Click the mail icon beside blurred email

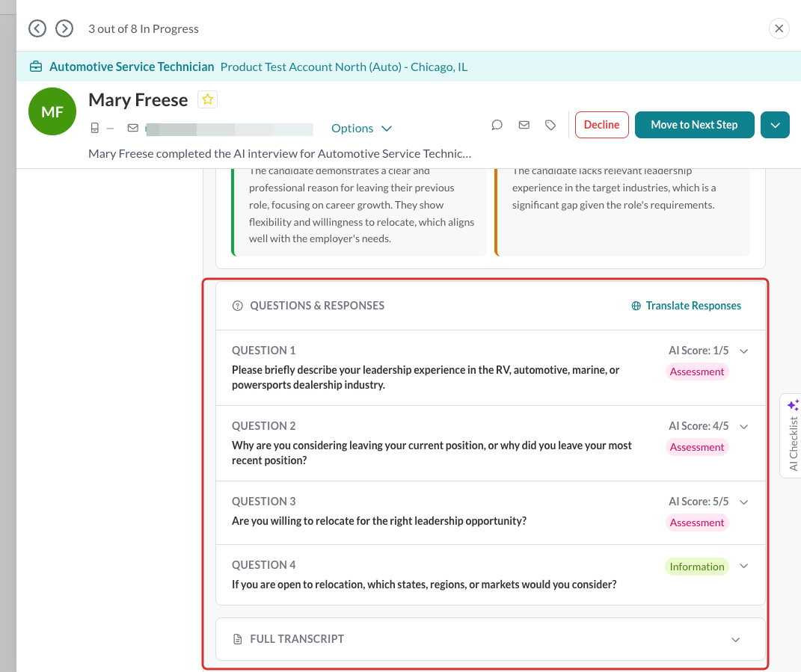[x=133, y=128]
